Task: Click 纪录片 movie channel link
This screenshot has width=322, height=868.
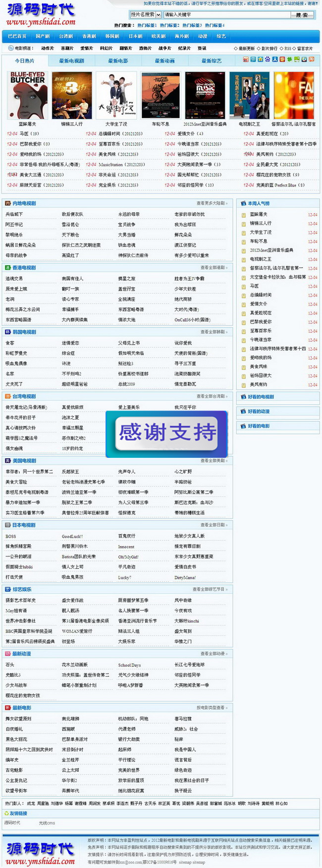Action: pos(184,49)
